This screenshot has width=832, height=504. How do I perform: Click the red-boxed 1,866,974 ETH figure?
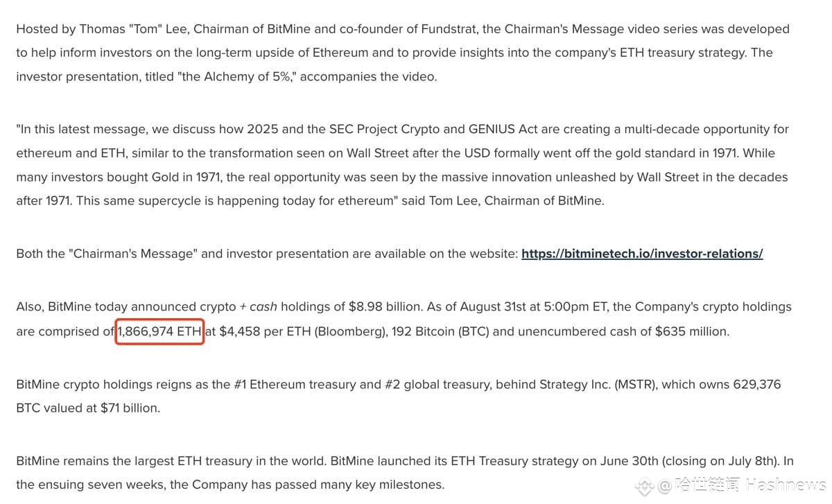click(x=160, y=331)
